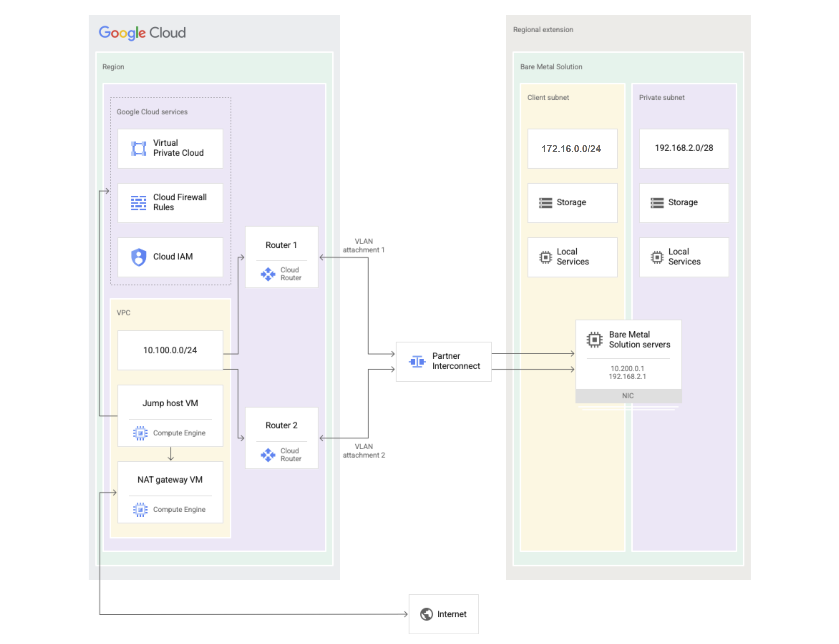Click the VLAN attachment 1 label
The width and height of the screenshot is (839, 644).
click(363, 245)
